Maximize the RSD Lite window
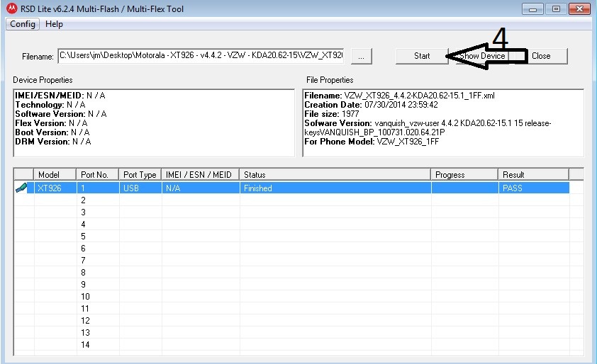Screen dimensions: 597x364 pyautogui.click(x=556, y=8)
